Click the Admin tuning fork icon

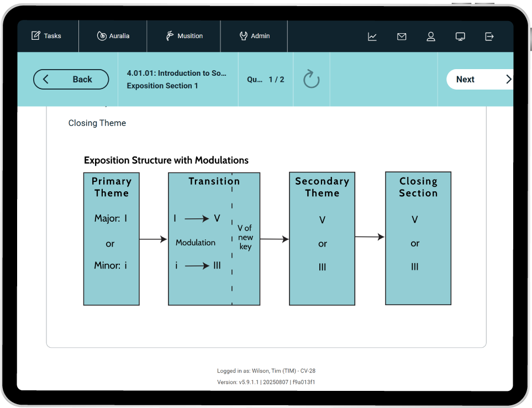coord(243,36)
